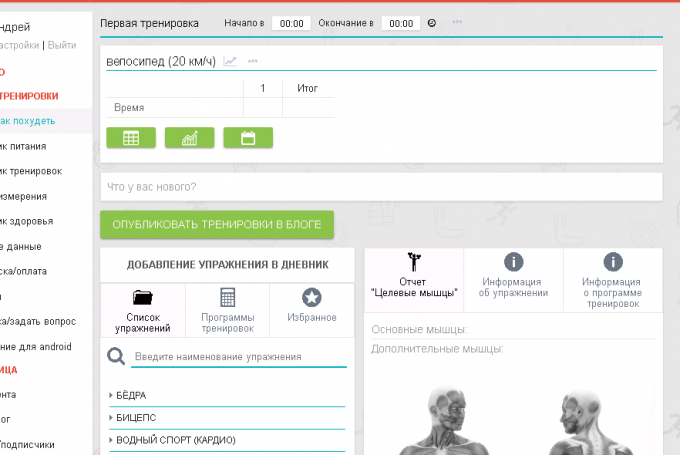Open the three-dot menu beside велосипед
Viewport: 680px width, 455px height.
253,61
